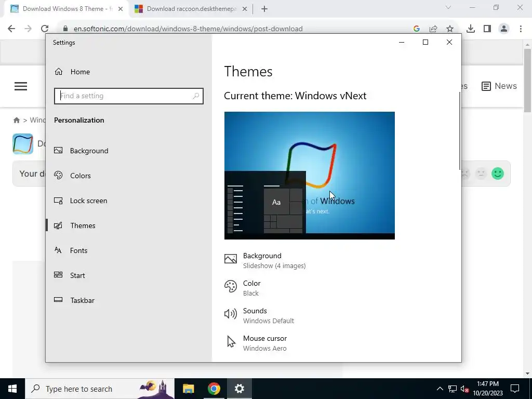Open the Windows Start menu
This screenshot has height=399, width=532.
click(x=12, y=389)
